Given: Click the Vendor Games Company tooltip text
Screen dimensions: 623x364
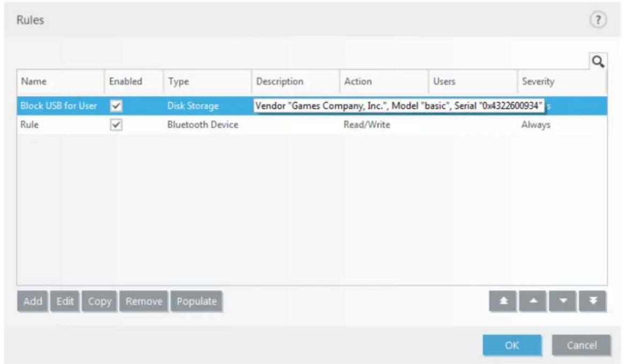Looking at the screenshot, I should 398,106.
